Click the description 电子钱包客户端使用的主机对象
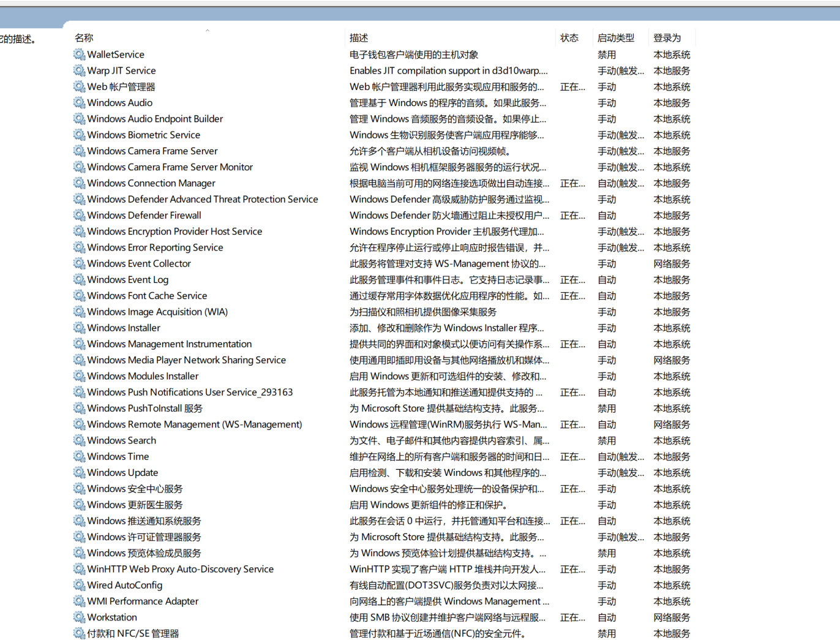The height and width of the screenshot is (640, 840). (414, 55)
